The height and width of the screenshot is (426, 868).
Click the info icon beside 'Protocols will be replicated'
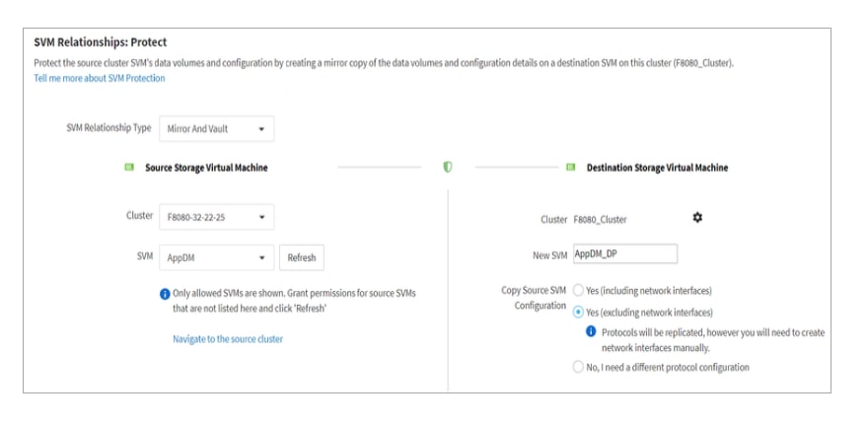(x=591, y=332)
